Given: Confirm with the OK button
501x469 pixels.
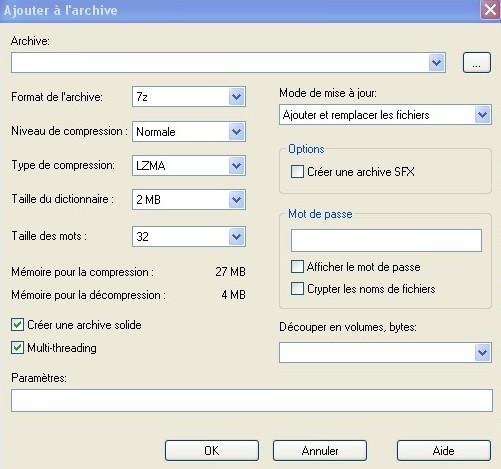Looking at the screenshot, I should click(x=212, y=451).
